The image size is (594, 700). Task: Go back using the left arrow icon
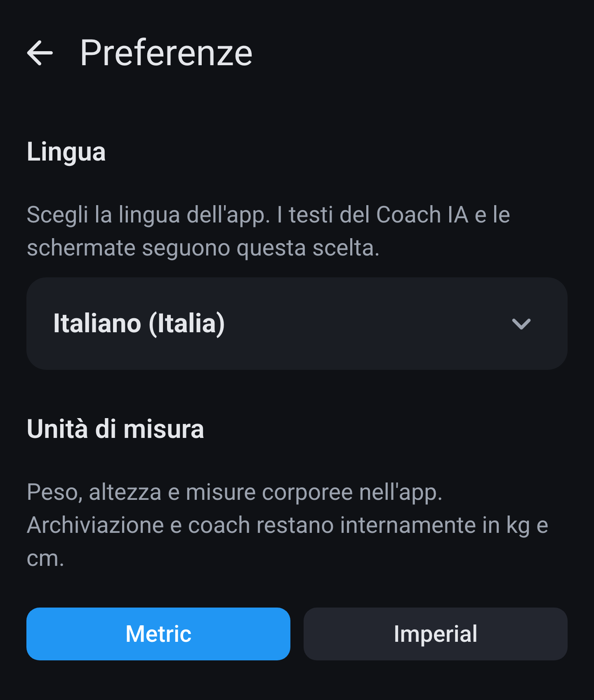click(40, 53)
